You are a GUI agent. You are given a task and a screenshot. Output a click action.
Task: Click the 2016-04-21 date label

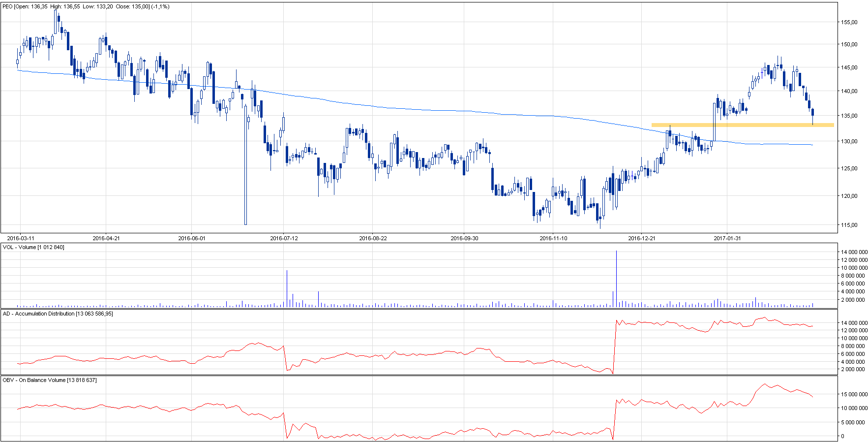coord(106,238)
